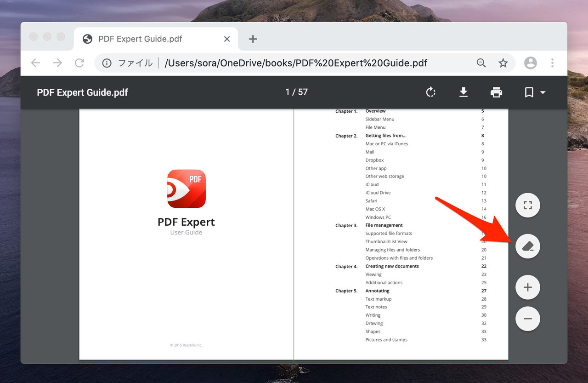Zoom out with the minus button
Screen dimensions: 588x383
pos(528,319)
